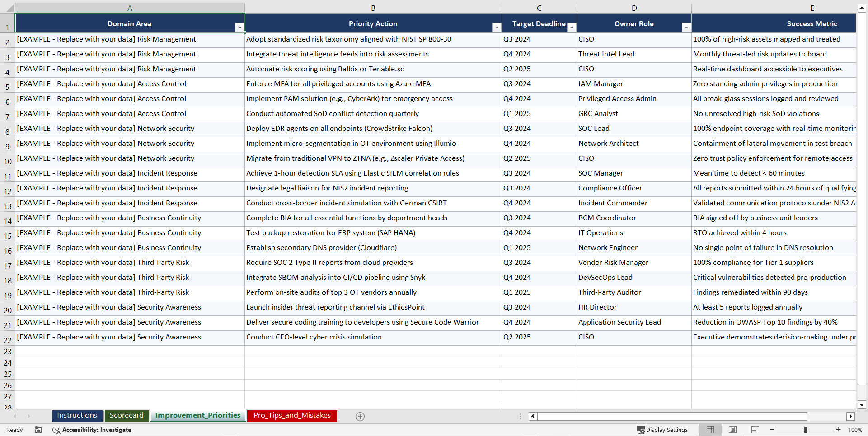Click the 100% zoom level button
Screen dimensions: 868x436
(854, 430)
